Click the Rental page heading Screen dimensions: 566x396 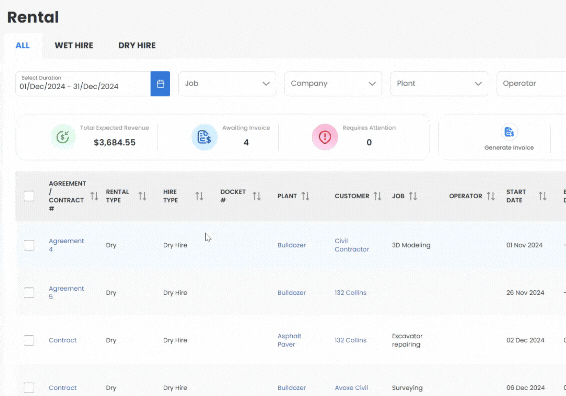point(33,17)
